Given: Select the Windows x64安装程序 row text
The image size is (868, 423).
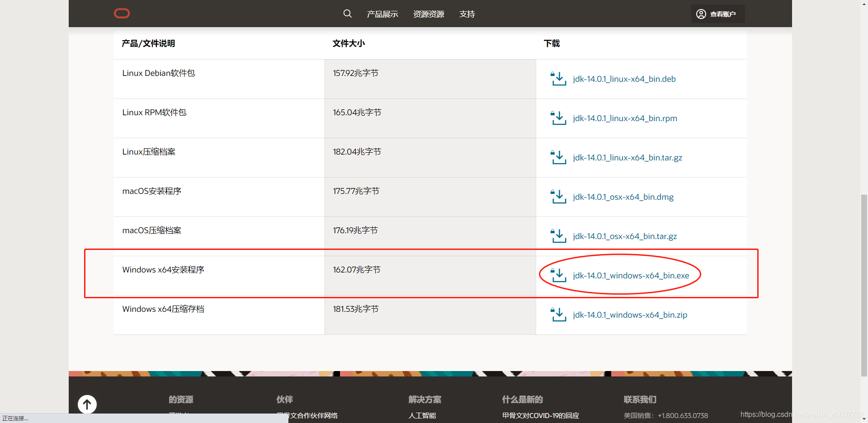Looking at the screenshot, I should pyautogui.click(x=163, y=270).
